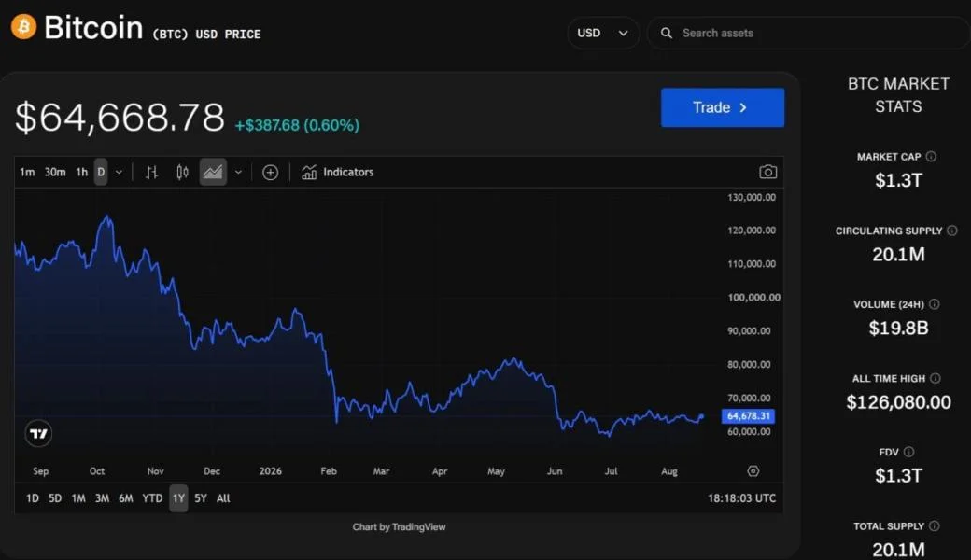Select the 1m chart interval
This screenshot has width=971, height=560.
27,172
